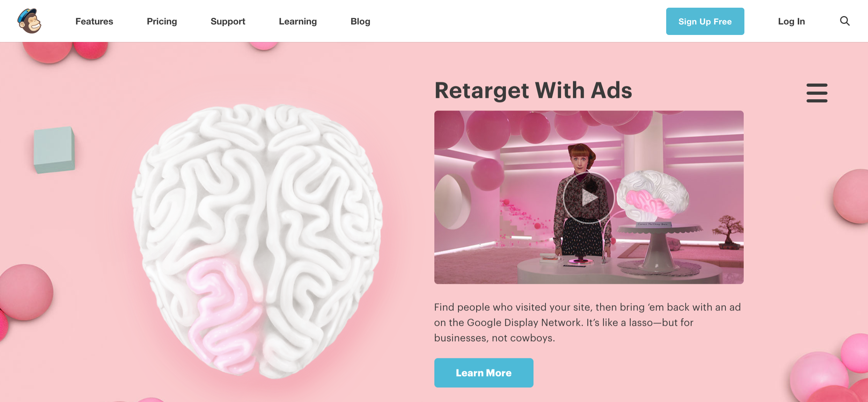
Task: Click the Sign Up Free button
Action: (705, 21)
